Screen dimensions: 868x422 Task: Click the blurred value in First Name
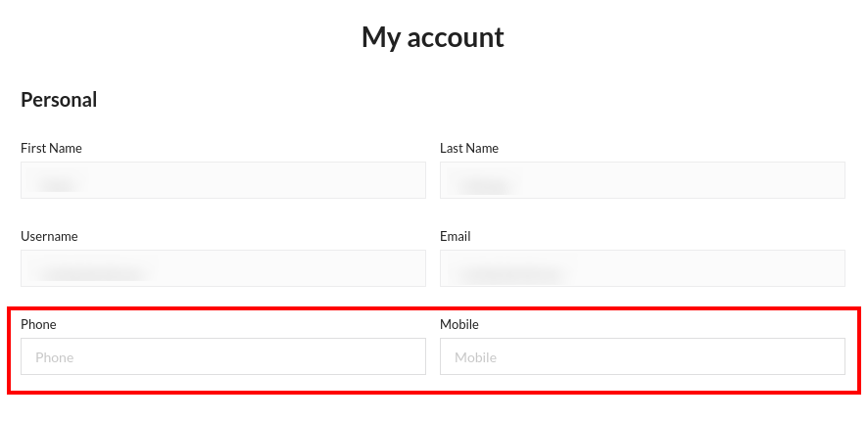pyautogui.click(x=57, y=182)
